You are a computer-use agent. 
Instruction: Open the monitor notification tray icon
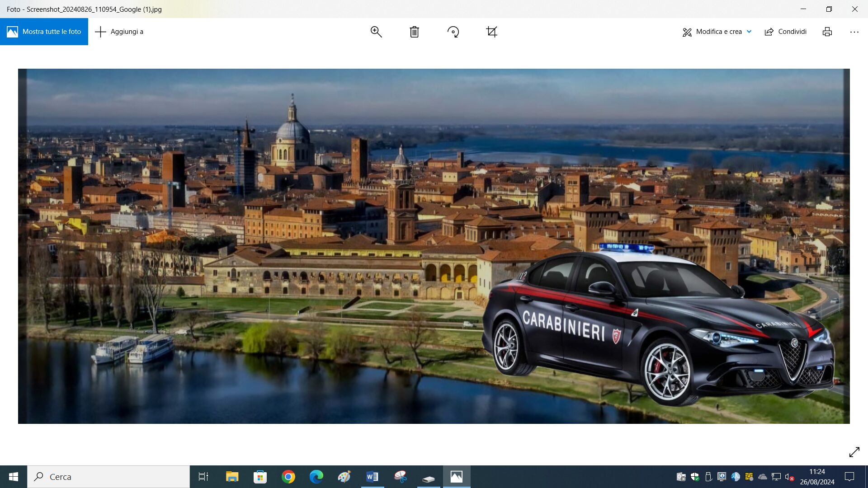(722, 477)
